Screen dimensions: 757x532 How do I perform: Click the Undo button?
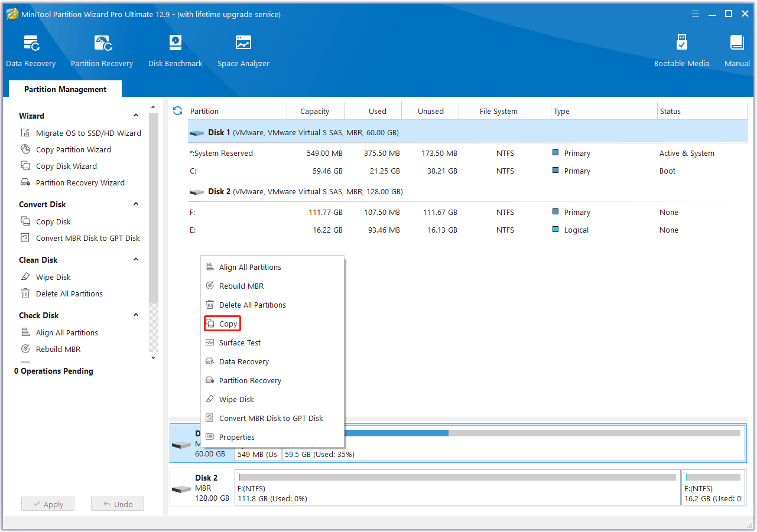click(117, 504)
